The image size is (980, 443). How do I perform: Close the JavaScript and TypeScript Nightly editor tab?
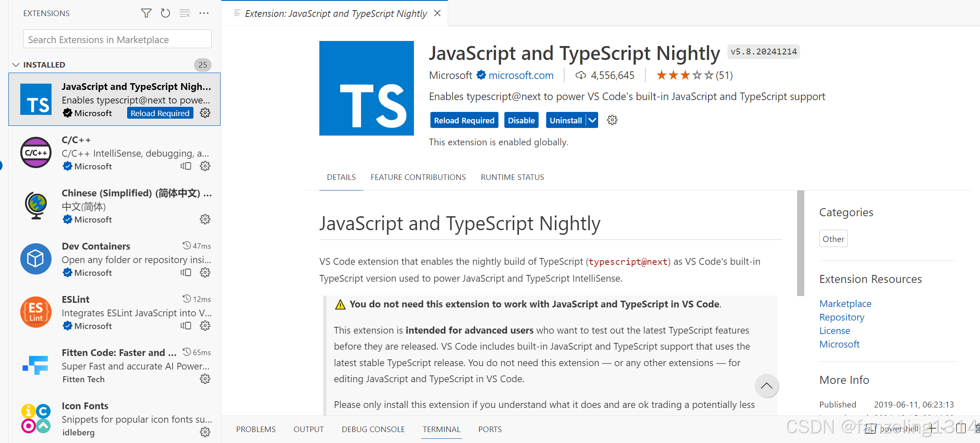coord(438,13)
